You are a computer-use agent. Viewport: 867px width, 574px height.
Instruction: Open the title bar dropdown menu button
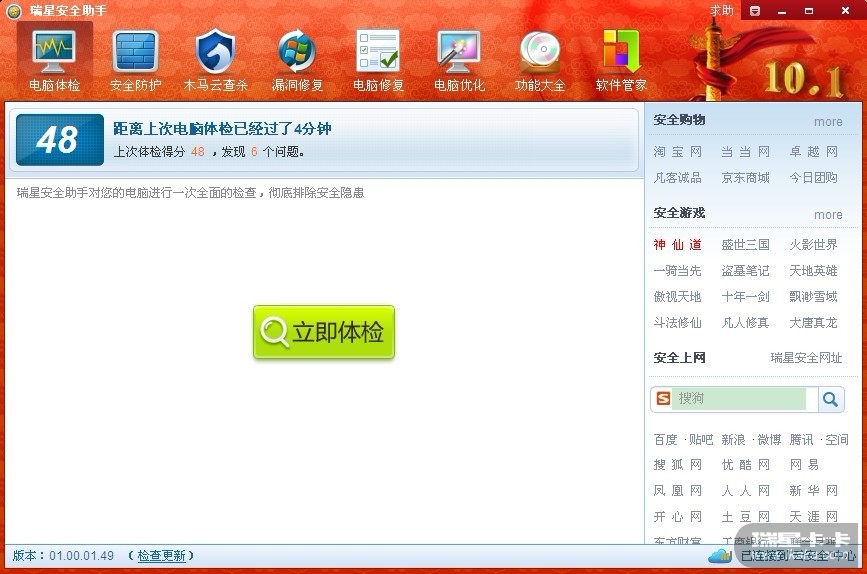click(x=755, y=11)
